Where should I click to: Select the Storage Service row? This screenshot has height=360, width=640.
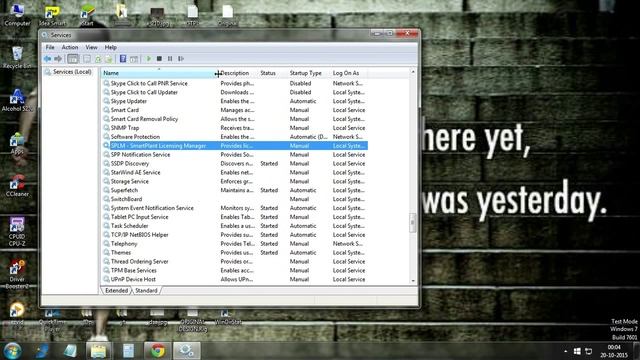(x=235, y=181)
